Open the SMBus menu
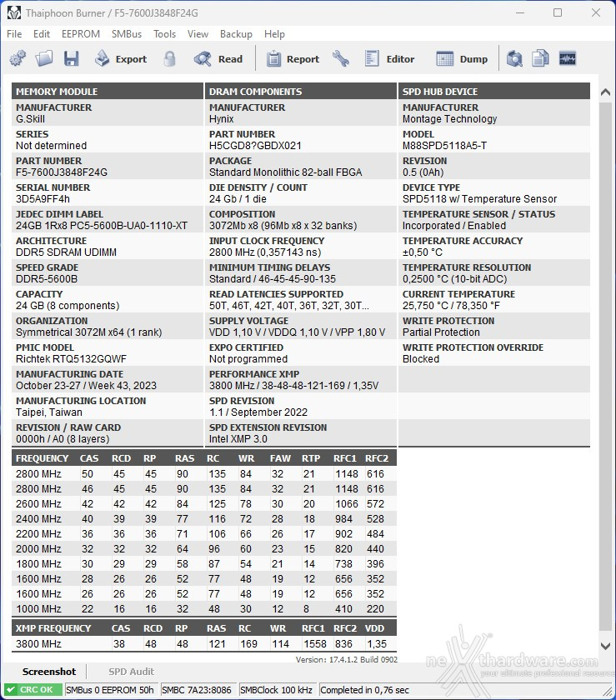The width and height of the screenshot is (616, 700). [127, 34]
